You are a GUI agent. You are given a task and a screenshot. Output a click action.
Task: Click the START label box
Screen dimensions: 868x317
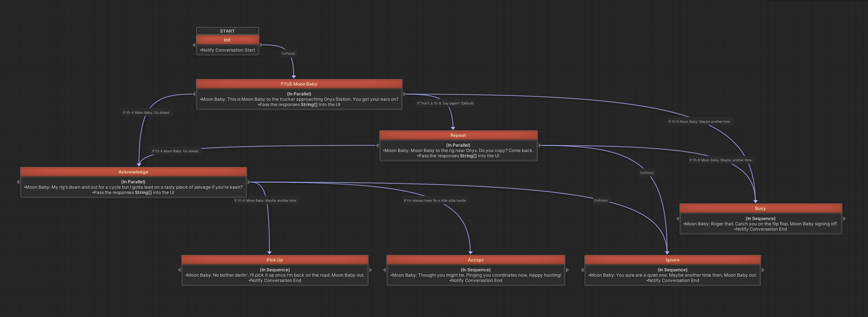[x=227, y=31]
